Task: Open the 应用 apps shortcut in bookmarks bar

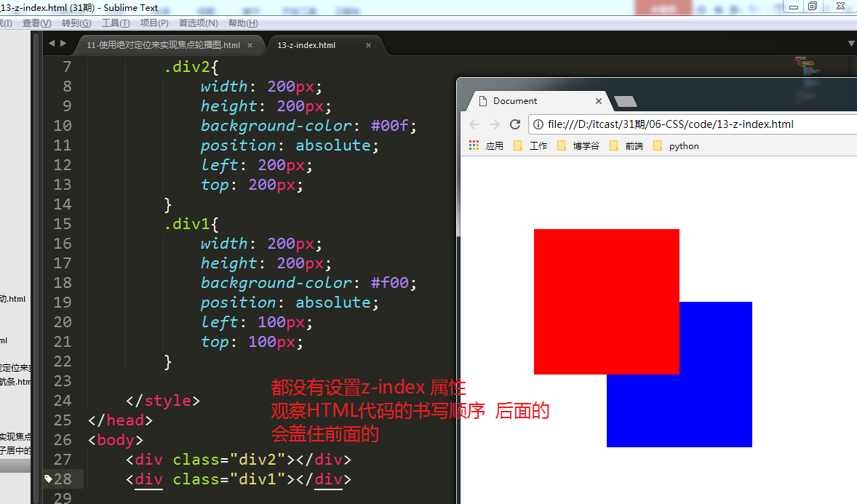Action: point(487,146)
